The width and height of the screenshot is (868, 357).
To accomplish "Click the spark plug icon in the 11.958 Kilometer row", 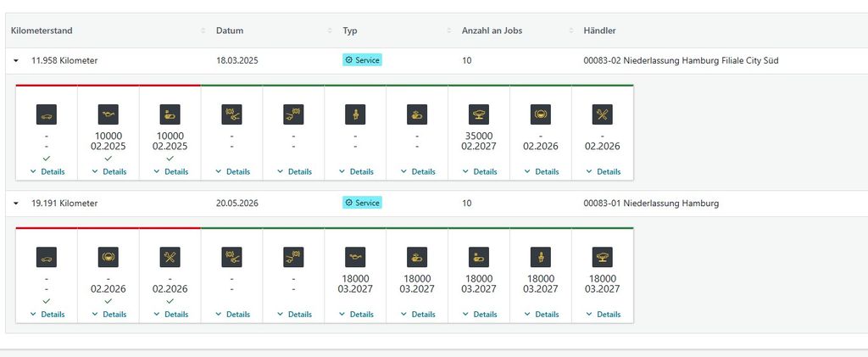I will pos(355,114).
